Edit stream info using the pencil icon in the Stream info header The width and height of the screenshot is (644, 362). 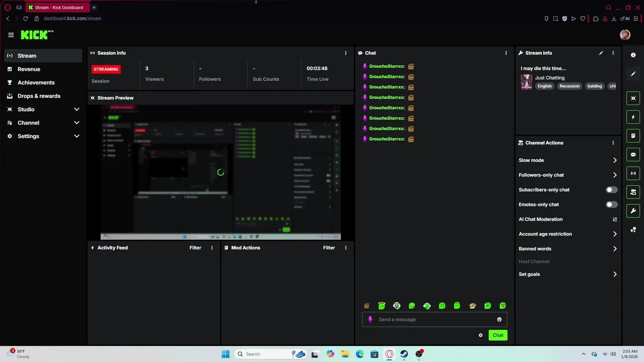pos(601,53)
